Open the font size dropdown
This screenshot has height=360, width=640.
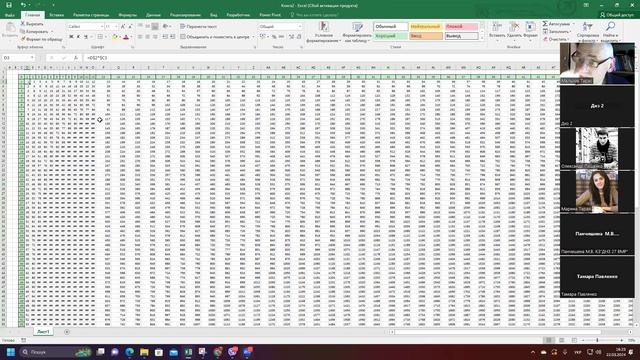[116, 27]
